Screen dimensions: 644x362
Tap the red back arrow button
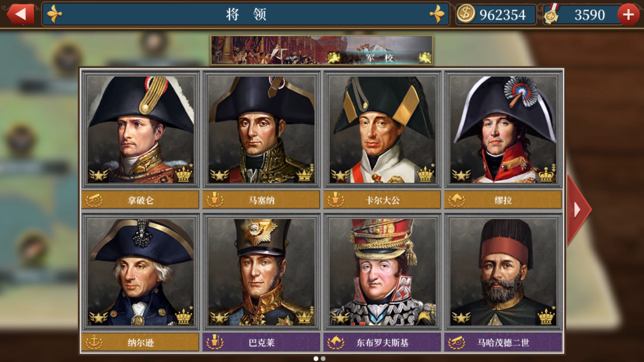pyautogui.click(x=20, y=14)
